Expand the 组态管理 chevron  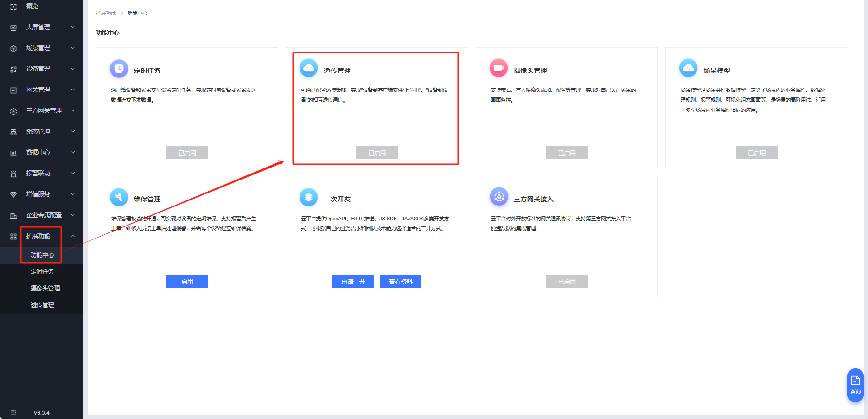pyautogui.click(x=73, y=131)
